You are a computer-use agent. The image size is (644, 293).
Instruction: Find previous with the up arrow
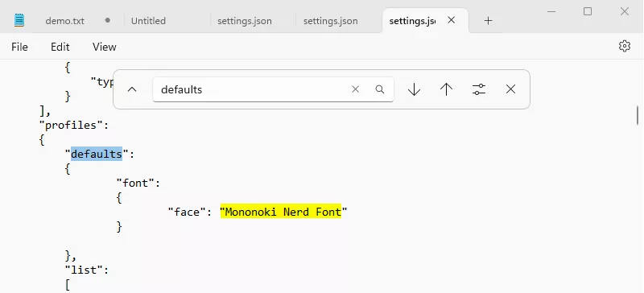click(x=446, y=89)
